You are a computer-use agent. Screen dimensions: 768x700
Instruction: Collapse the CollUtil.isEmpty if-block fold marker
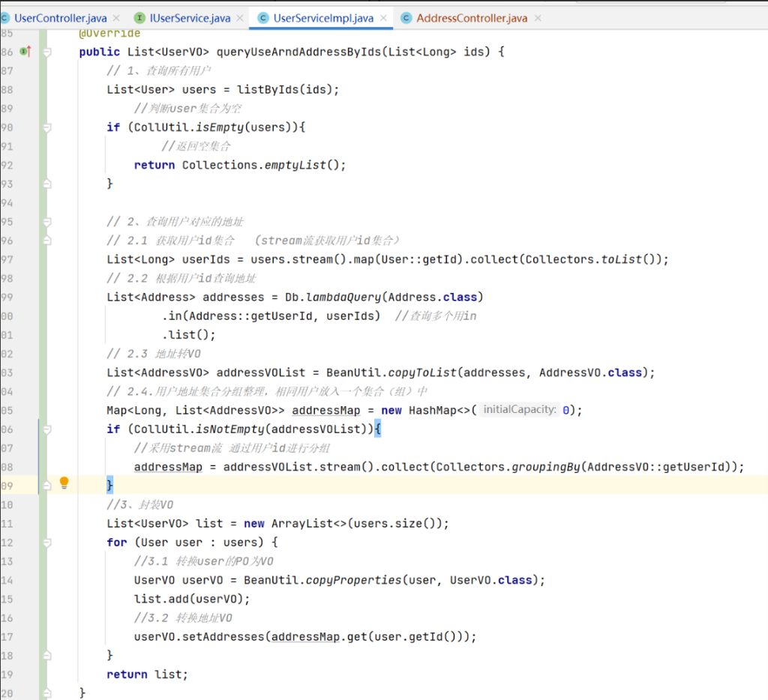click(46, 127)
